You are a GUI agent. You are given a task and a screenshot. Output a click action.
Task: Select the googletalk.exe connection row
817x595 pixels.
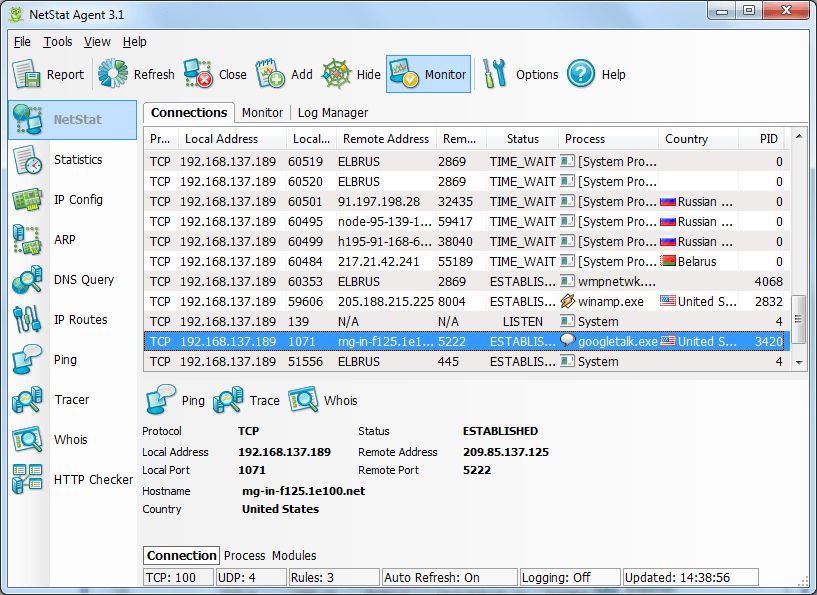click(x=400, y=341)
